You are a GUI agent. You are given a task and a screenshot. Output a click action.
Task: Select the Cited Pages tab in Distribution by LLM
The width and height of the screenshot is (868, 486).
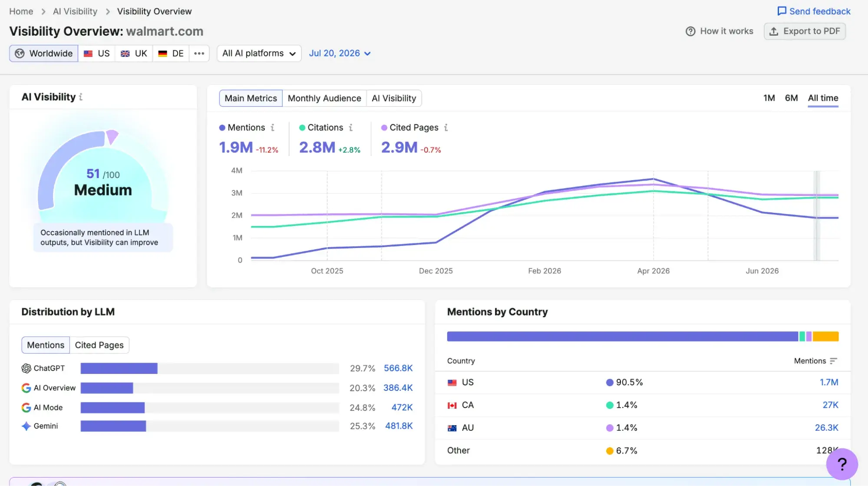tap(99, 345)
